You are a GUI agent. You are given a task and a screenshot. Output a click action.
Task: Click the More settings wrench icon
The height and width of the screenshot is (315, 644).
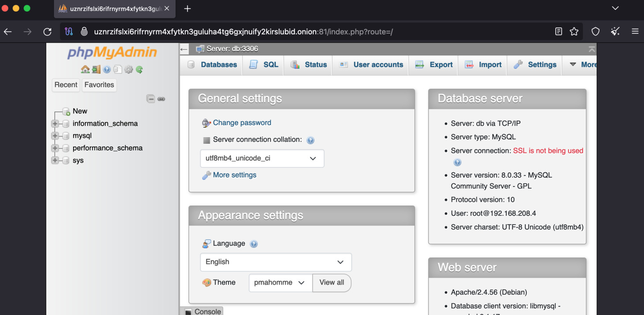206,175
